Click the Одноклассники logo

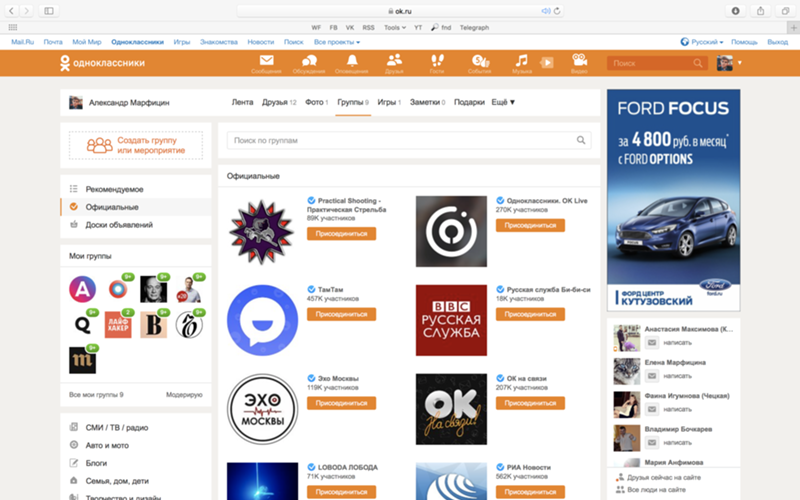pyautogui.click(x=102, y=63)
